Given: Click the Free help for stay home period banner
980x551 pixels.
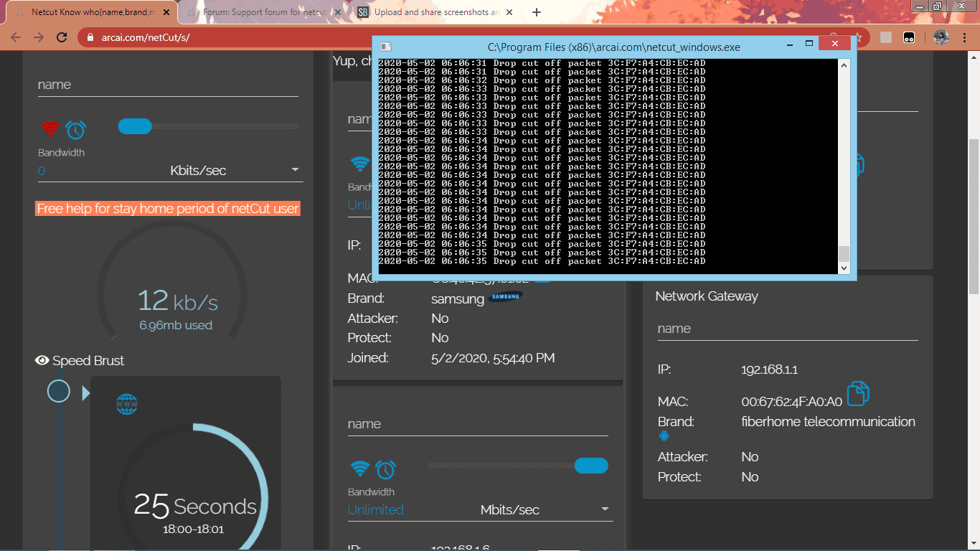Looking at the screenshot, I should 168,209.
